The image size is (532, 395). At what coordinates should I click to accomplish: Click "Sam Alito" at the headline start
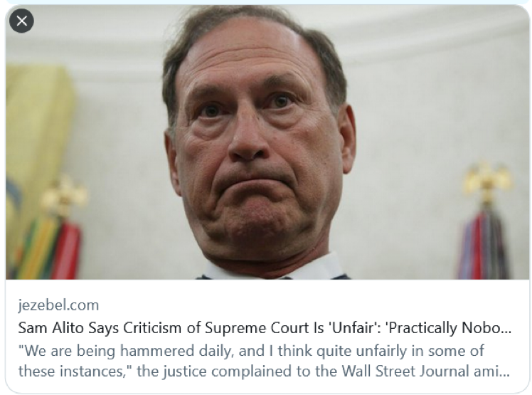coord(48,329)
